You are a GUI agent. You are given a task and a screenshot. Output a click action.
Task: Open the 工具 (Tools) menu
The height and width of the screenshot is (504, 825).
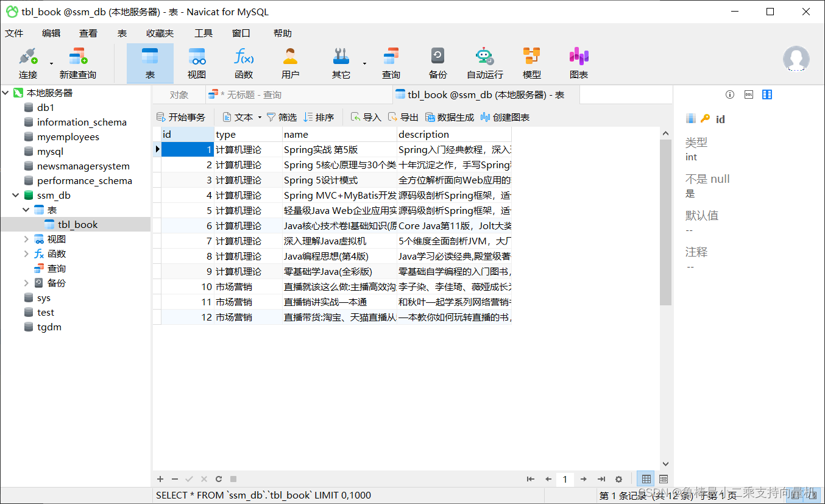click(204, 34)
